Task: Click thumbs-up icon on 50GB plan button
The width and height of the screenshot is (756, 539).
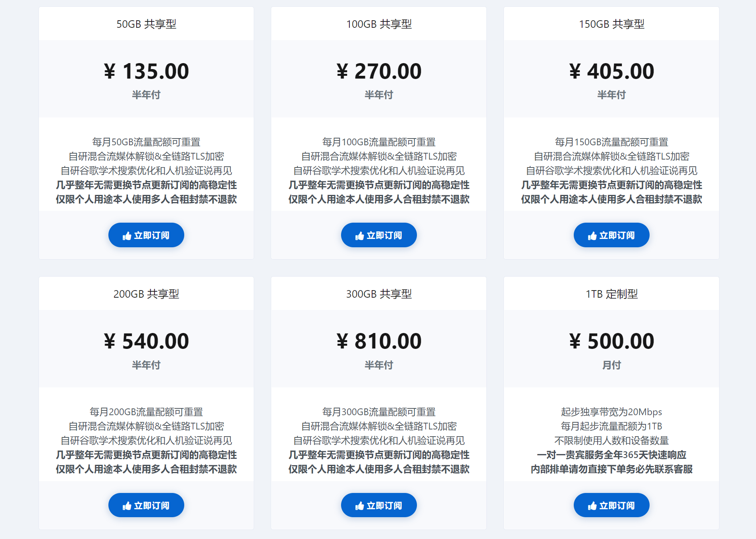Action: point(127,236)
